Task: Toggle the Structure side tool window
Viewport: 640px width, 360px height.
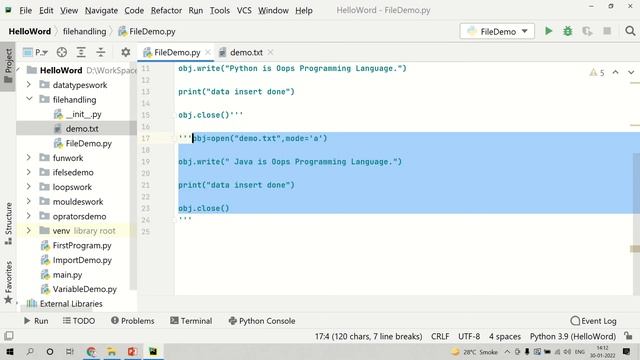Action: click(x=8, y=223)
